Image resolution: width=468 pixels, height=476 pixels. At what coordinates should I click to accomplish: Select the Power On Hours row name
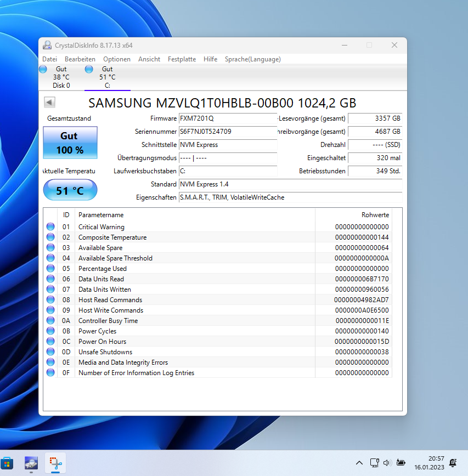(103, 342)
